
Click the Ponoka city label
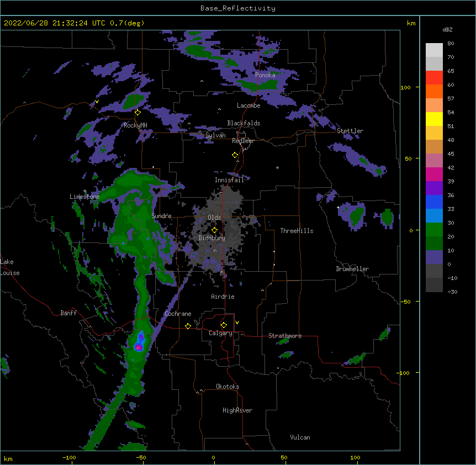coord(265,75)
